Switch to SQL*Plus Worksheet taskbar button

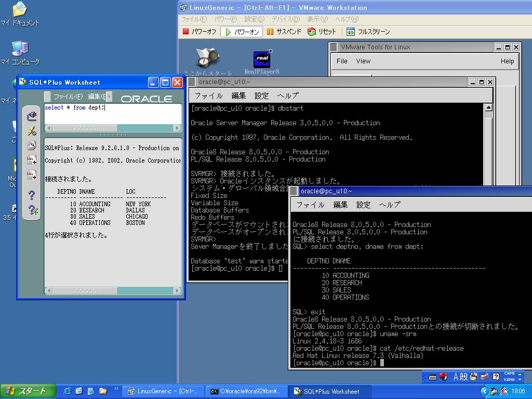(330, 391)
